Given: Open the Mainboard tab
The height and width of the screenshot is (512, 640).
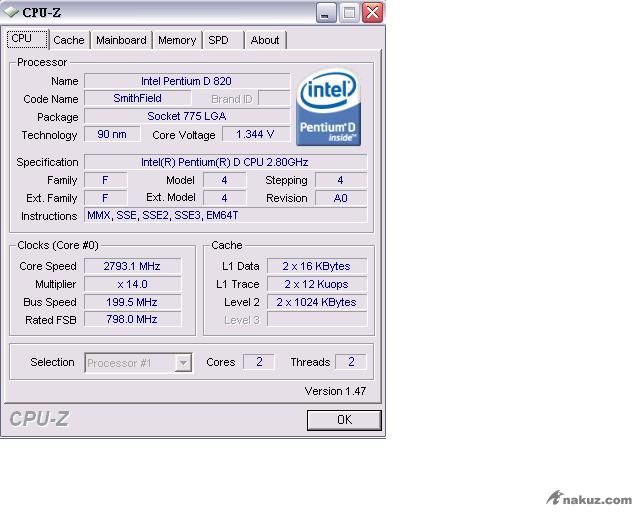Looking at the screenshot, I should [x=121, y=40].
